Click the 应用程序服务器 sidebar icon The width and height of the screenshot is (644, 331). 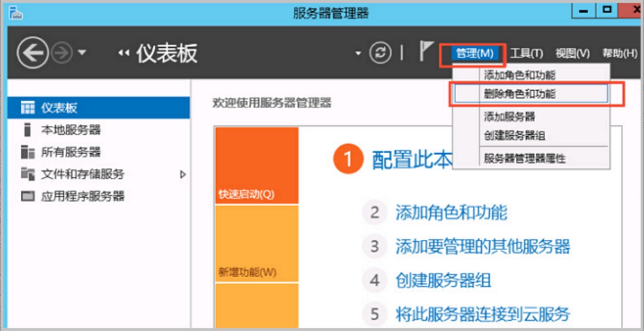click(x=28, y=196)
